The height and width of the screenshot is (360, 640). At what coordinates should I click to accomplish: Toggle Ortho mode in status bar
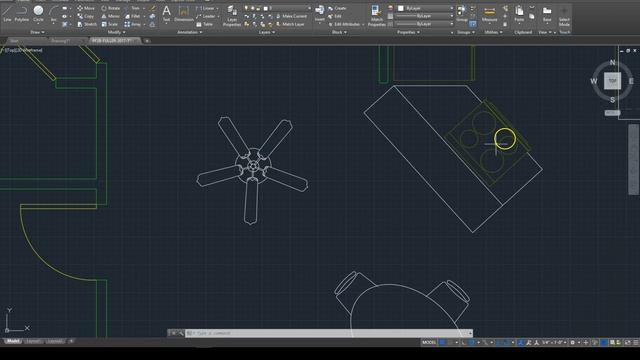pos(464,342)
